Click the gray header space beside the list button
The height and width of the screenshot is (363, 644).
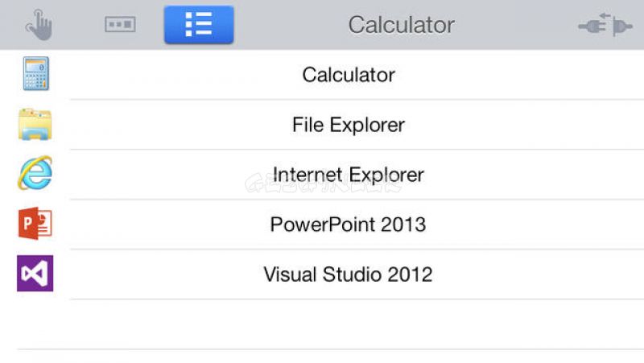click(x=290, y=25)
